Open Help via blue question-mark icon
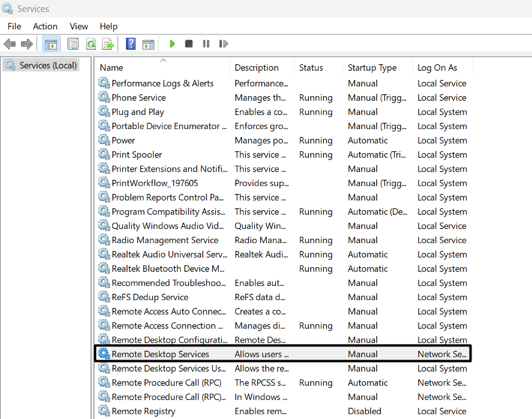This screenshot has width=532, height=419. pos(130,44)
